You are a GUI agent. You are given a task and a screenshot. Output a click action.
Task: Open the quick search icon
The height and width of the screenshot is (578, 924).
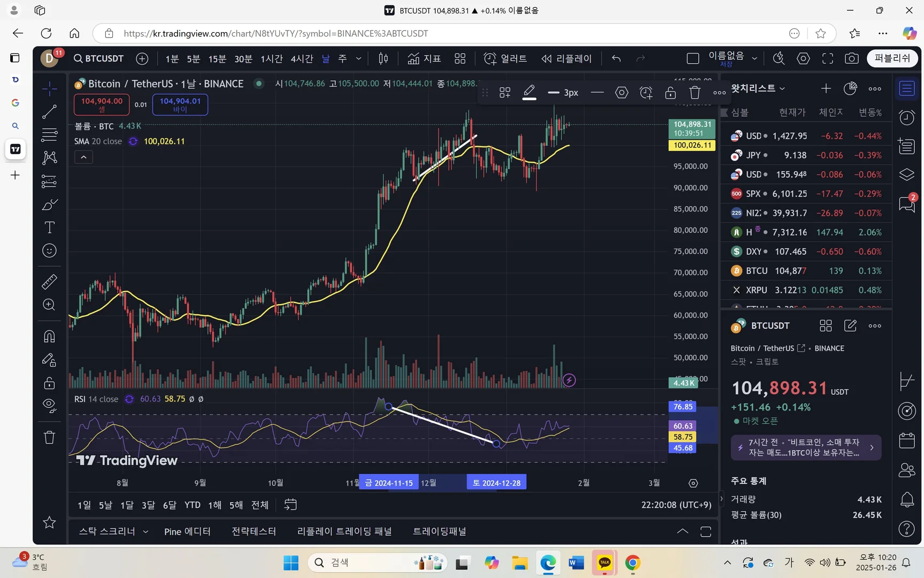pyautogui.click(x=779, y=59)
